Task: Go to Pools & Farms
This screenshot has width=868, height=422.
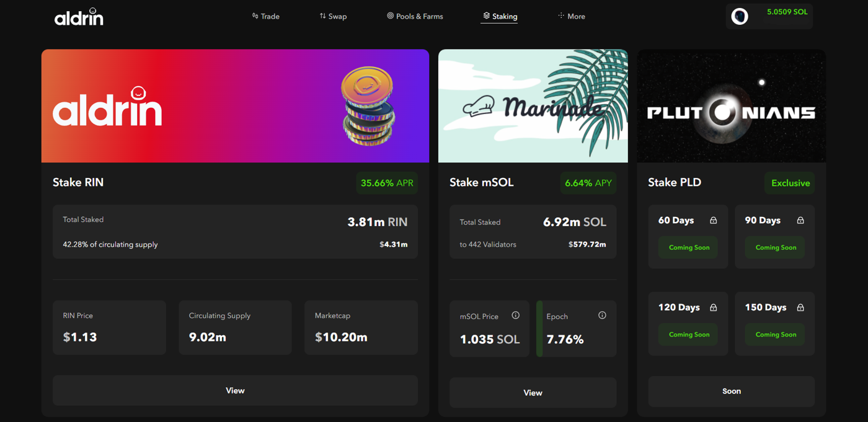Action: click(415, 16)
